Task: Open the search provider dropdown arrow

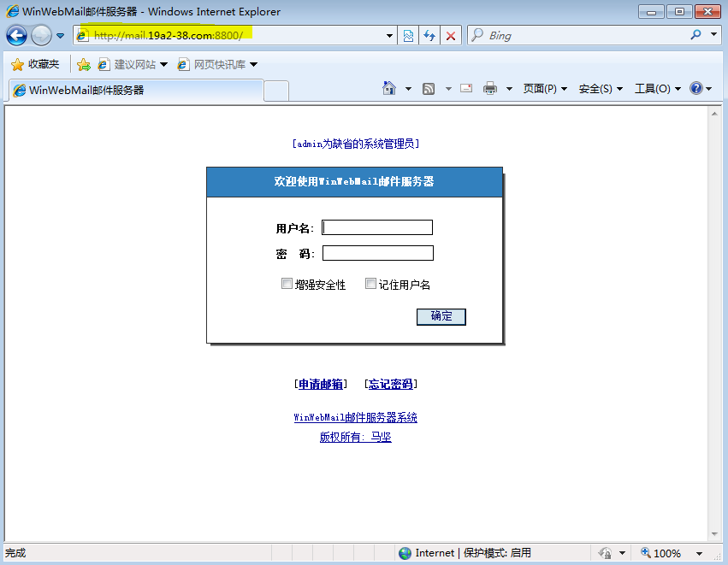Action: coord(713,35)
